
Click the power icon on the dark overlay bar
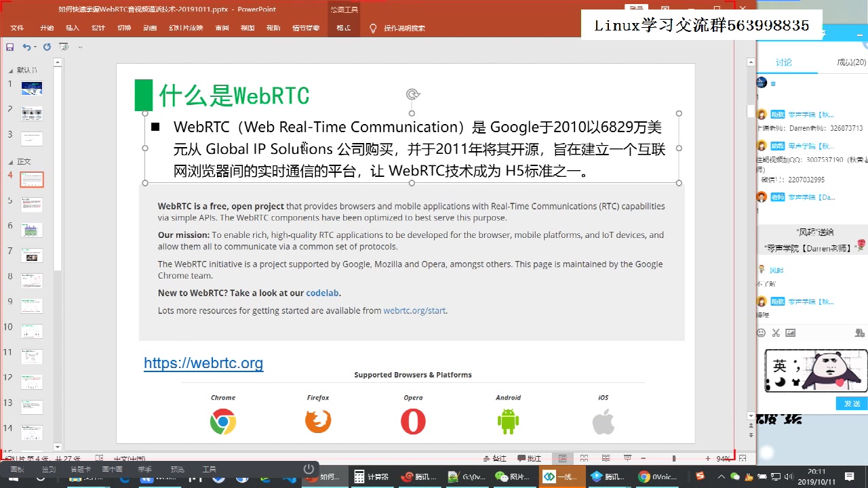309,469
